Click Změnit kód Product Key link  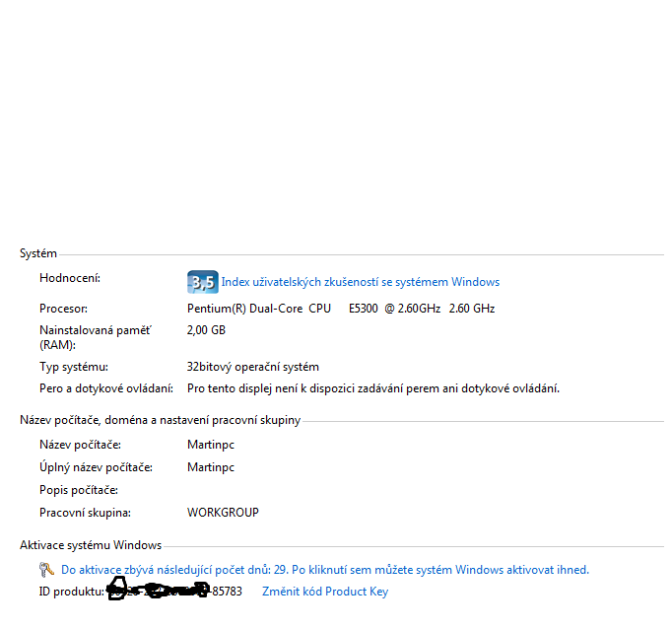(325, 592)
